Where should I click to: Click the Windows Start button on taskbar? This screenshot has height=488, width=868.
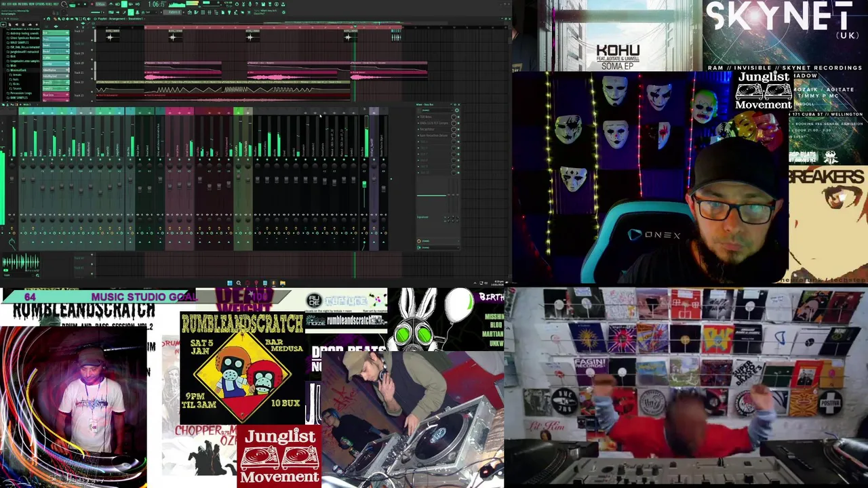pyautogui.click(x=229, y=283)
